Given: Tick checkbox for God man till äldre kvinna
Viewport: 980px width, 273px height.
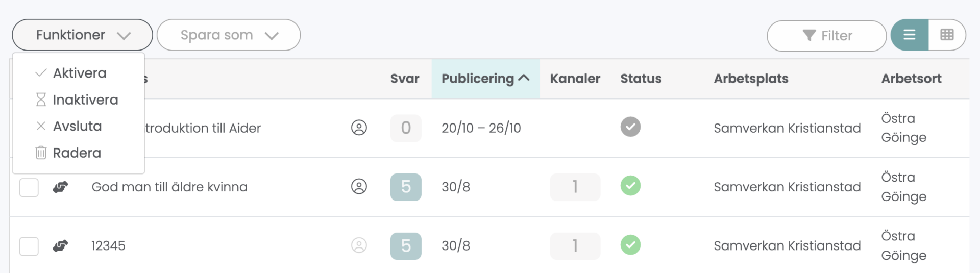Looking at the screenshot, I should pyautogui.click(x=29, y=187).
